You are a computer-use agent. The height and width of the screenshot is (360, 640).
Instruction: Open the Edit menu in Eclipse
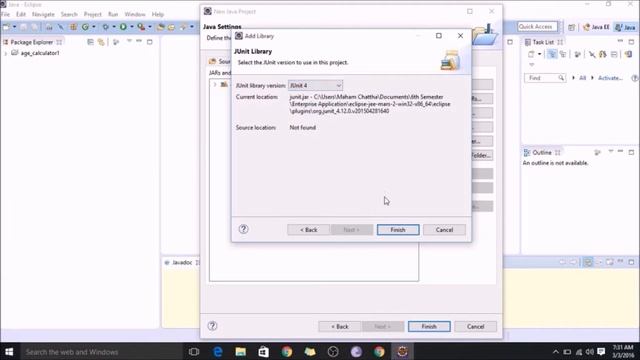click(21, 14)
